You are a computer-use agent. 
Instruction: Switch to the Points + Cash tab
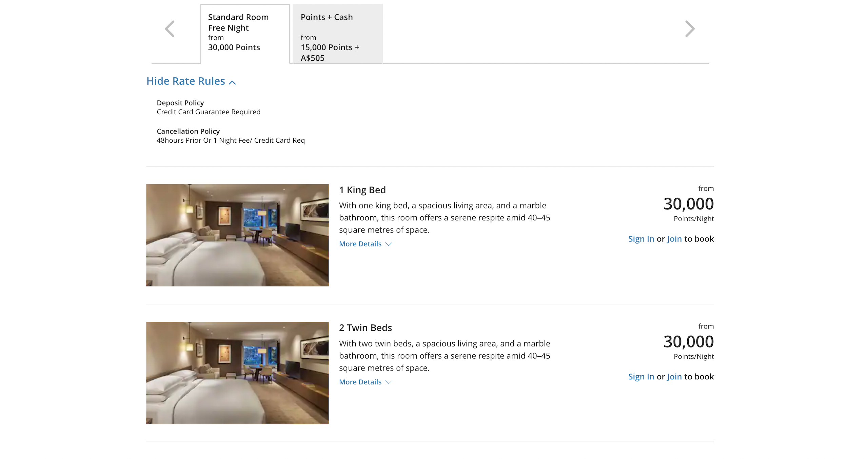tap(338, 34)
